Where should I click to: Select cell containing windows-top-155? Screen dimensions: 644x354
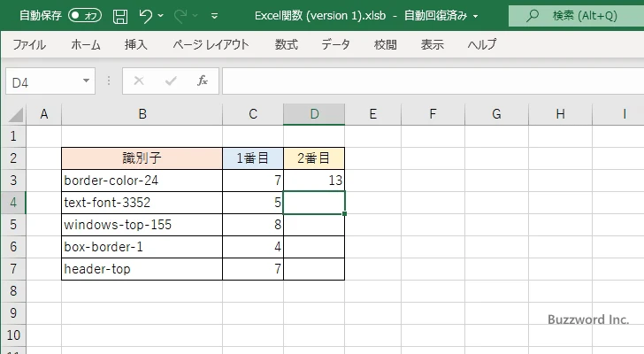pyautogui.click(x=142, y=225)
